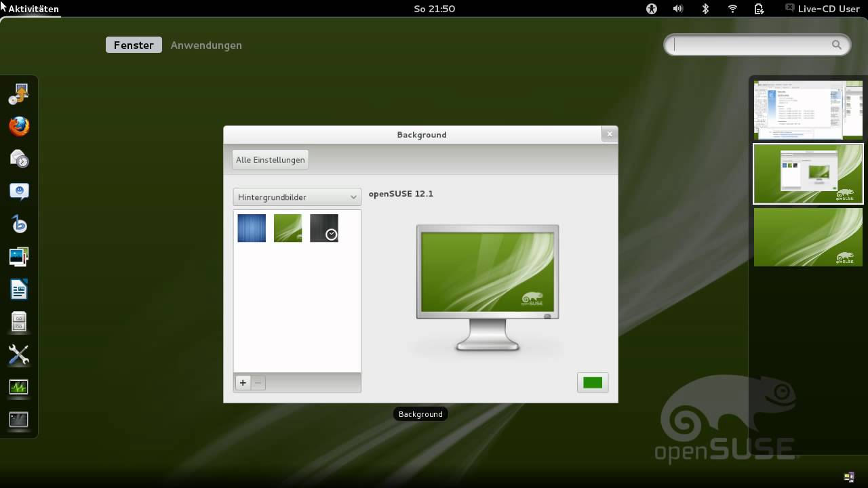Open the Hintergrundbilder dropdown
Image resolution: width=868 pixels, height=488 pixels.
pyautogui.click(x=296, y=197)
